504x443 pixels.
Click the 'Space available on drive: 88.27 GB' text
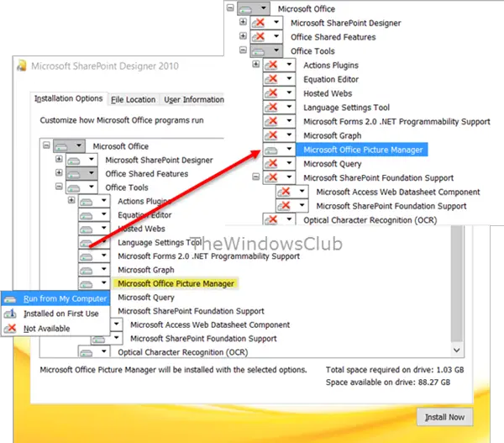388,382
